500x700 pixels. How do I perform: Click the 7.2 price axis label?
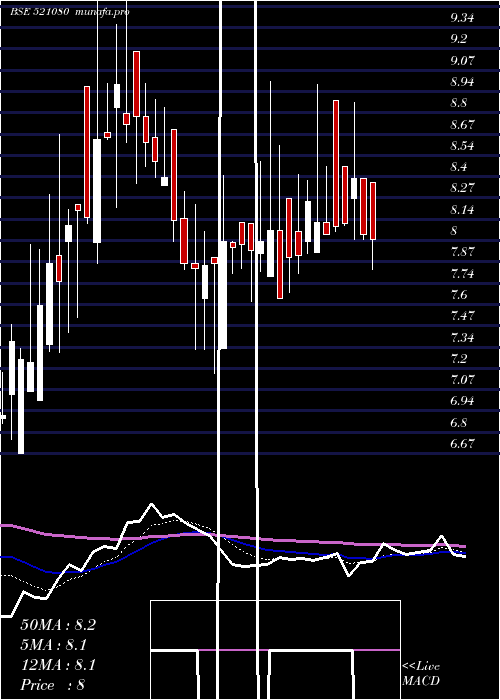[x=459, y=358]
